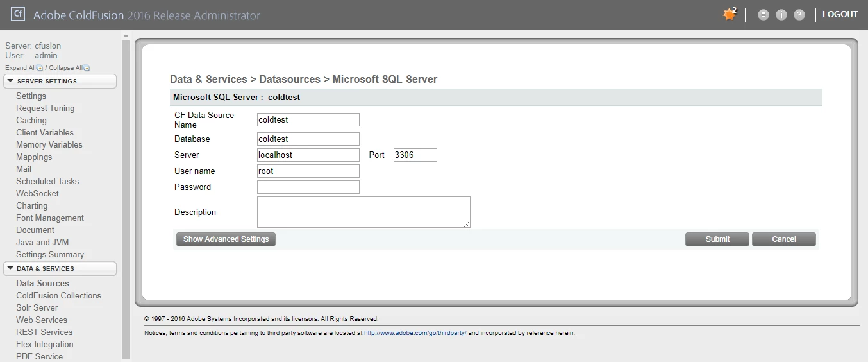Open Web Services page
The height and width of the screenshot is (362, 868).
tap(42, 320)
